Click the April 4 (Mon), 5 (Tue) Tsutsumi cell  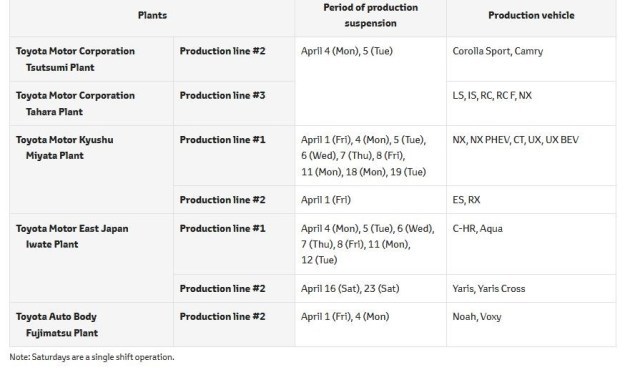[370, 81]
